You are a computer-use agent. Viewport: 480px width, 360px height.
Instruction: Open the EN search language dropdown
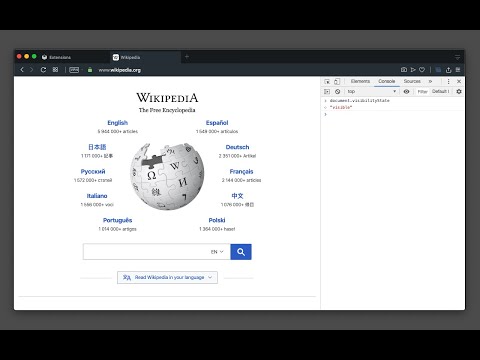tap(217, 252)
